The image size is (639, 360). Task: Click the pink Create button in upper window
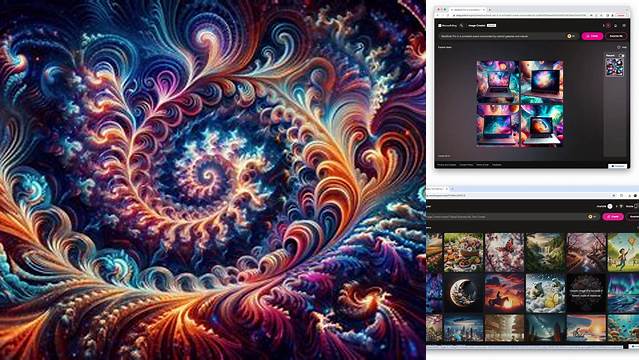[x=592, y=36]
